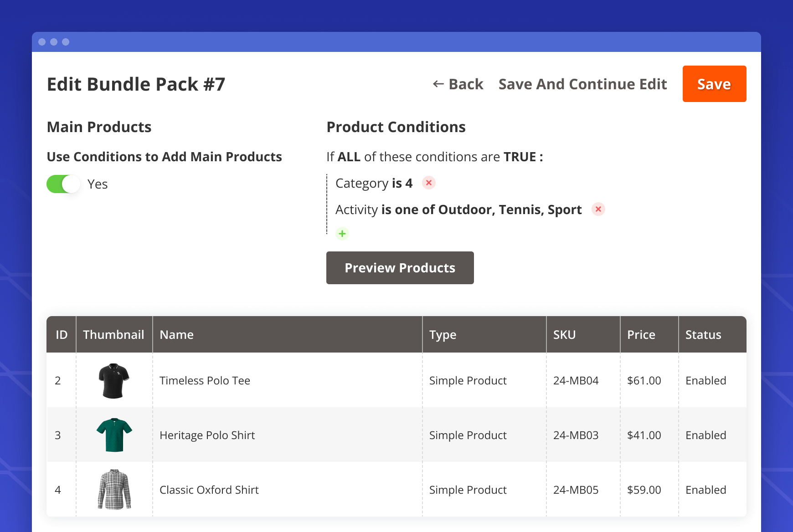
Task: Click the orange Save button
Action: [x=714, y=84]
